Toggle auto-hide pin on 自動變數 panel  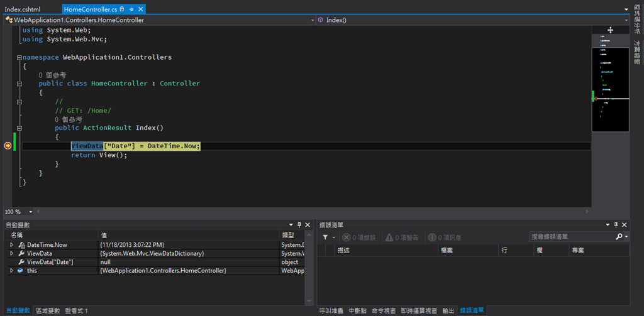(299, 225)
